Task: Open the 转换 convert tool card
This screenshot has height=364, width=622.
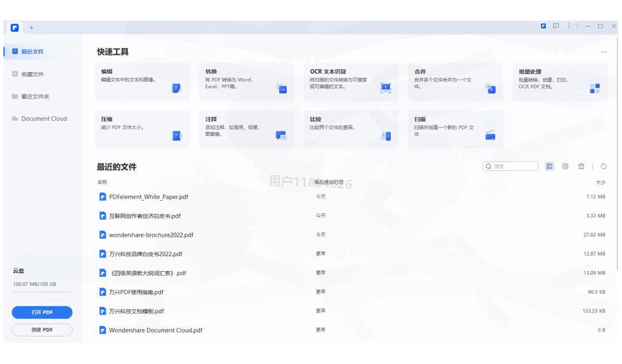Action: (x=247, y=81)
